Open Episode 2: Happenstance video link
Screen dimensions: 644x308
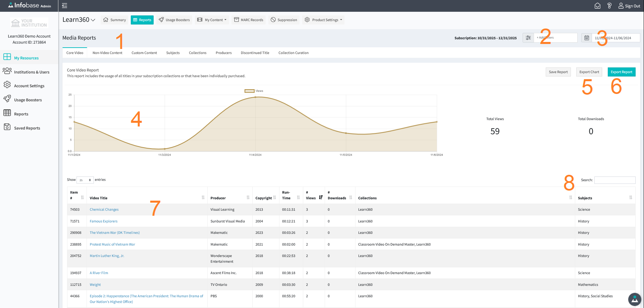[x=146, y=299]
